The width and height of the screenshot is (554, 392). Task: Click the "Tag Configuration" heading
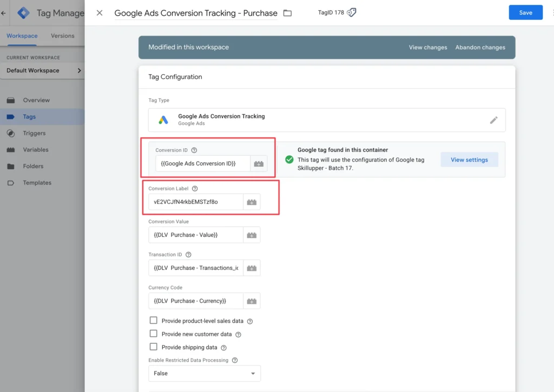[x=175, y=77]
